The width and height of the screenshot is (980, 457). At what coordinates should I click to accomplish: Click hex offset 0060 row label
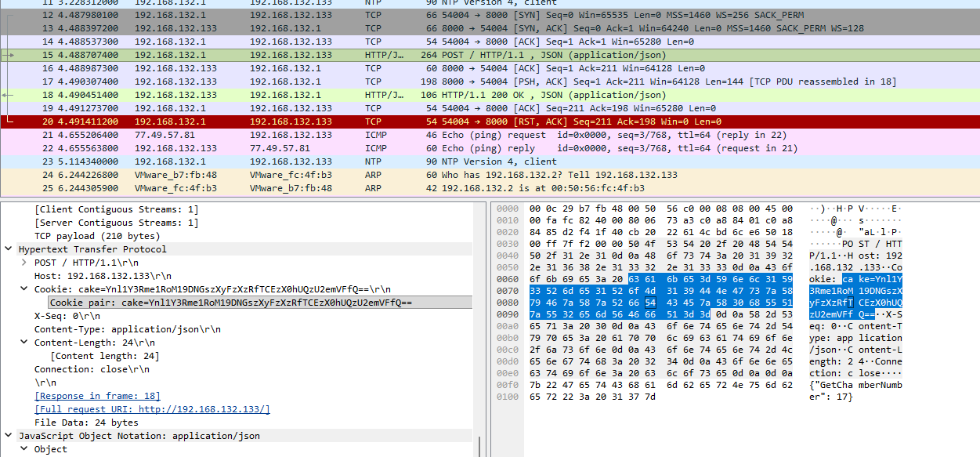pos(508,279)
